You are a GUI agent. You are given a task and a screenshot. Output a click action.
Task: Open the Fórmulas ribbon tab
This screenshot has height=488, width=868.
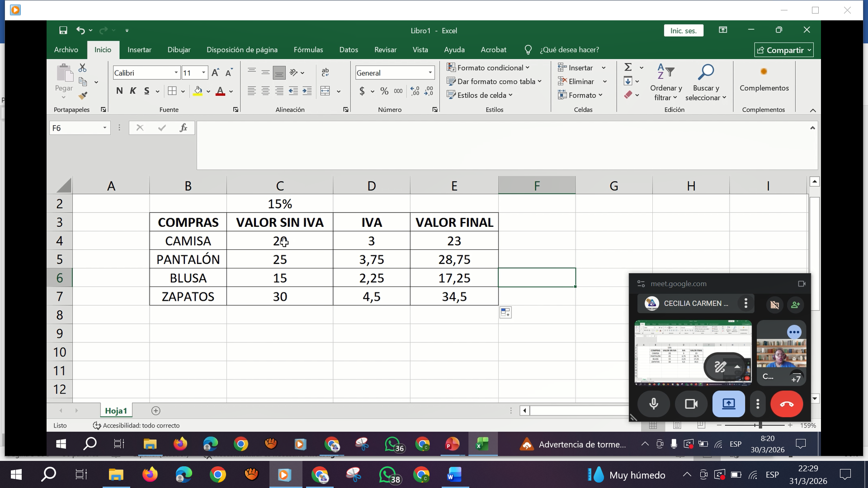308,50
